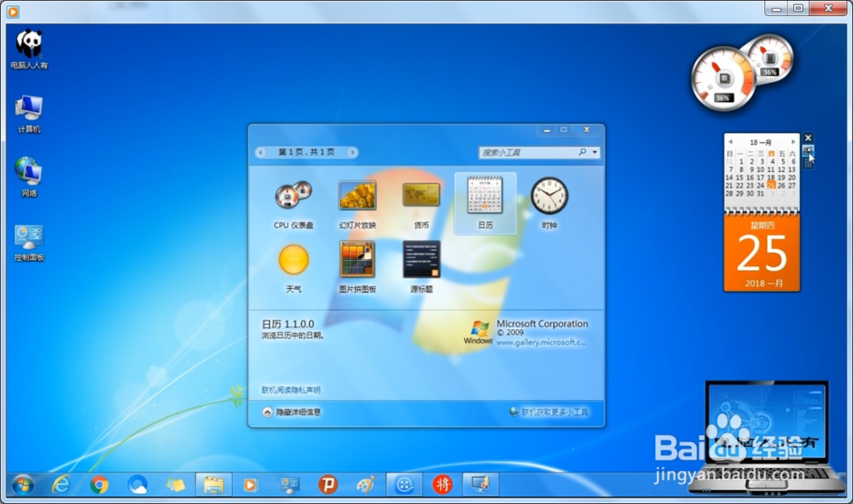Open 电脑人人有 panda desktop icon

pyautogui.click(x=29, y=49)
